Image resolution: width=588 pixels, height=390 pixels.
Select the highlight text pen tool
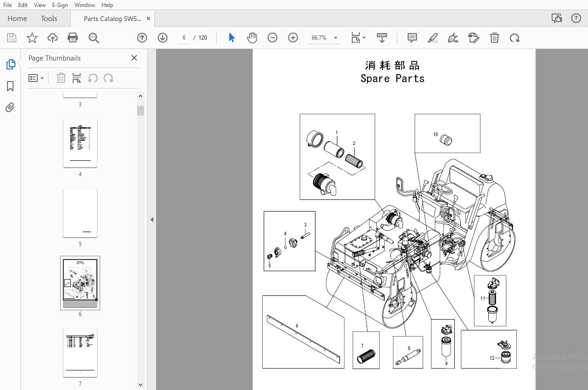[433, 38]
